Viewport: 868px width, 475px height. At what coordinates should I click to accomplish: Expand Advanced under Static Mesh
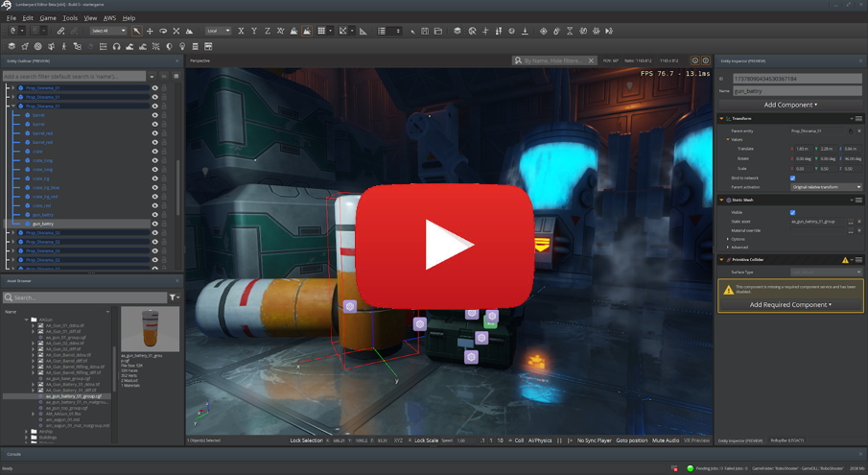728,248
